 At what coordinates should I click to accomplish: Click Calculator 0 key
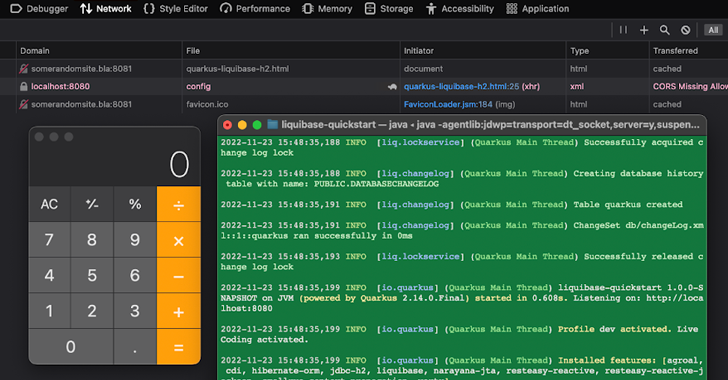[x=71, y=347]
